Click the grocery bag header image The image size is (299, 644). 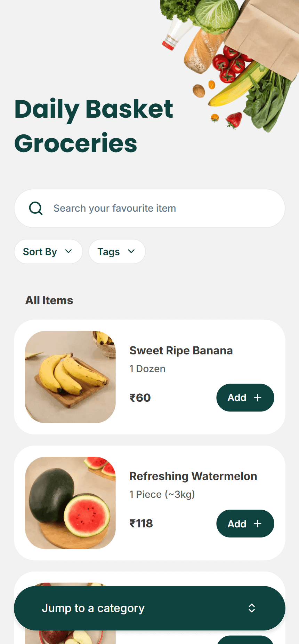pyautogui.click(x=229, y=66)
